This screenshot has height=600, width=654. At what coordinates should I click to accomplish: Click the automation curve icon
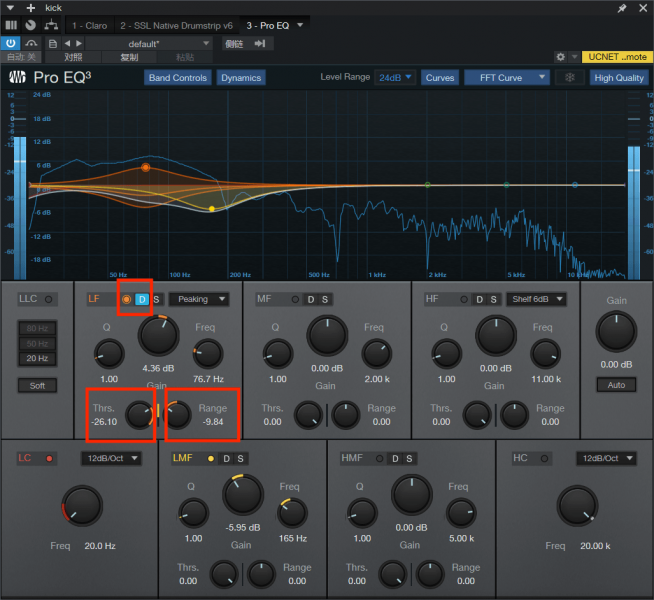click(31, 43)
